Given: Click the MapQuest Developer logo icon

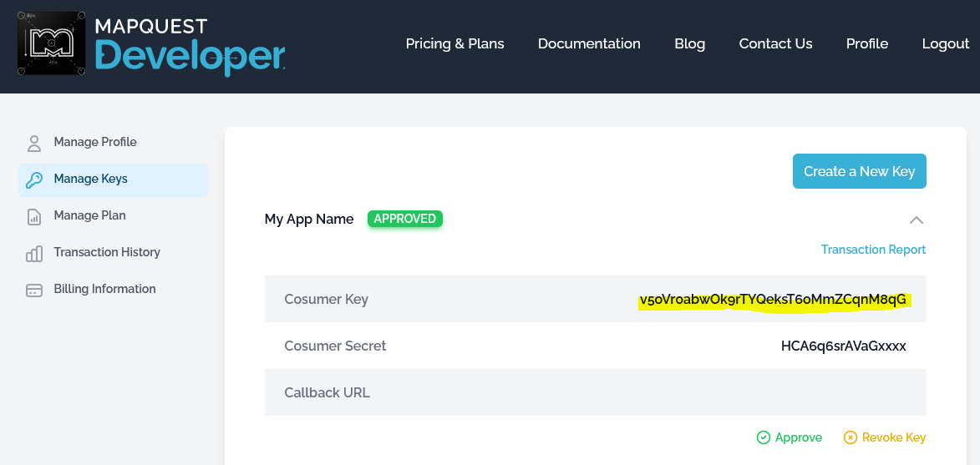Looking at the screenshot, I should tap(51, 43).
